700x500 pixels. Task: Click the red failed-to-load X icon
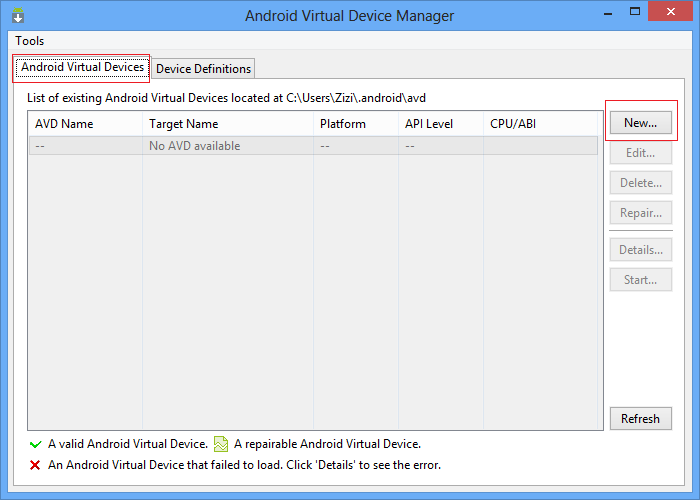pyautogui.click(x=36, y=465)
